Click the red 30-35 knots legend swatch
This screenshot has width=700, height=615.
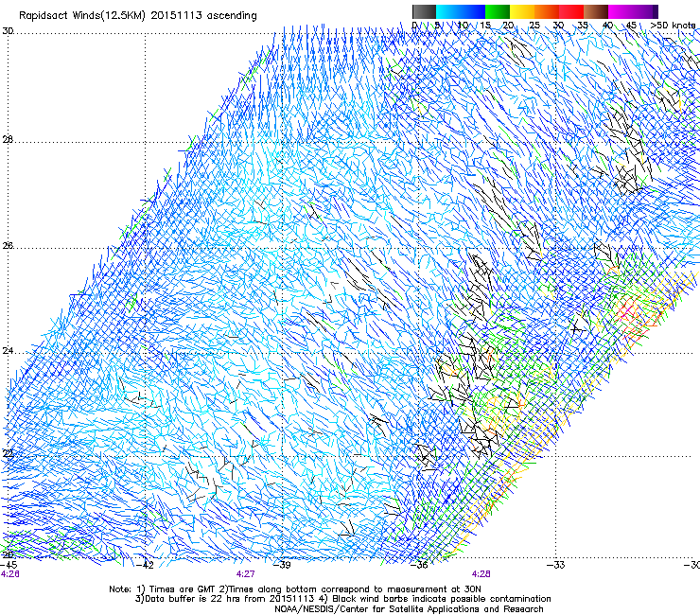(x=571, y=11)
